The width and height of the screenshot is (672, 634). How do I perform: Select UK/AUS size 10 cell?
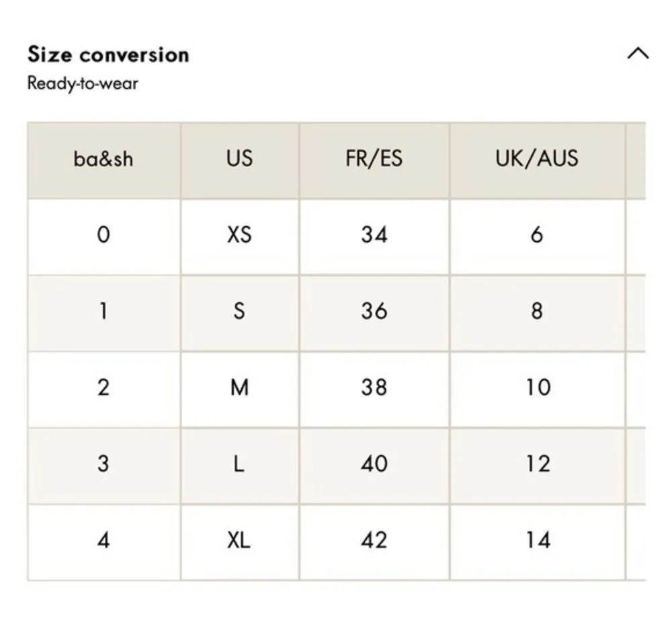536,388
